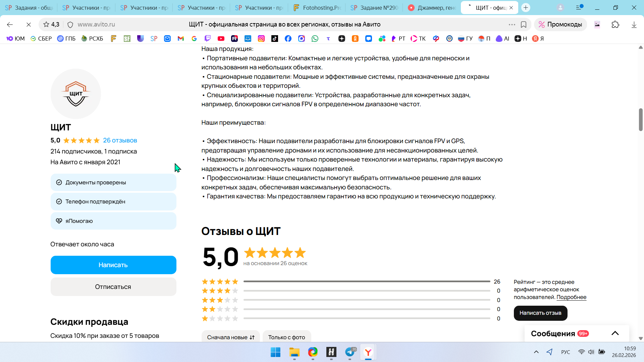Open WhatsApp bookmark icon
Image resolution: width=644 pixels, height=362 pixels.
[315, 39]
